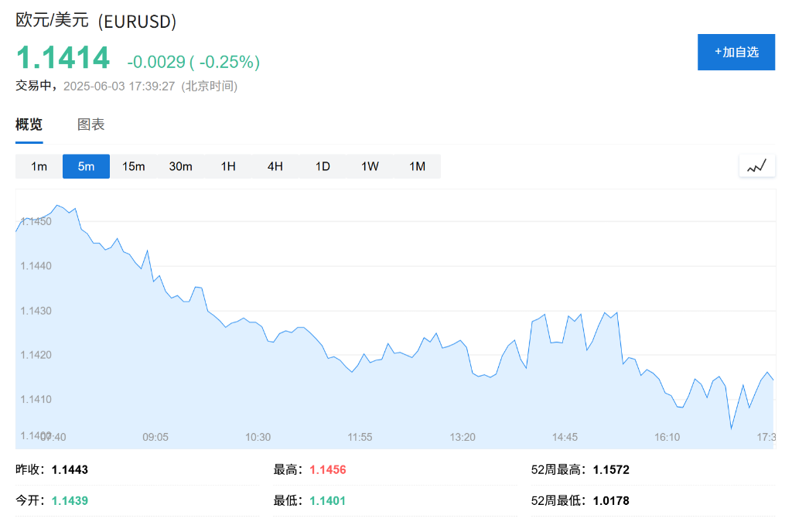Switch to the 图表 tab

tap(91, 125)
